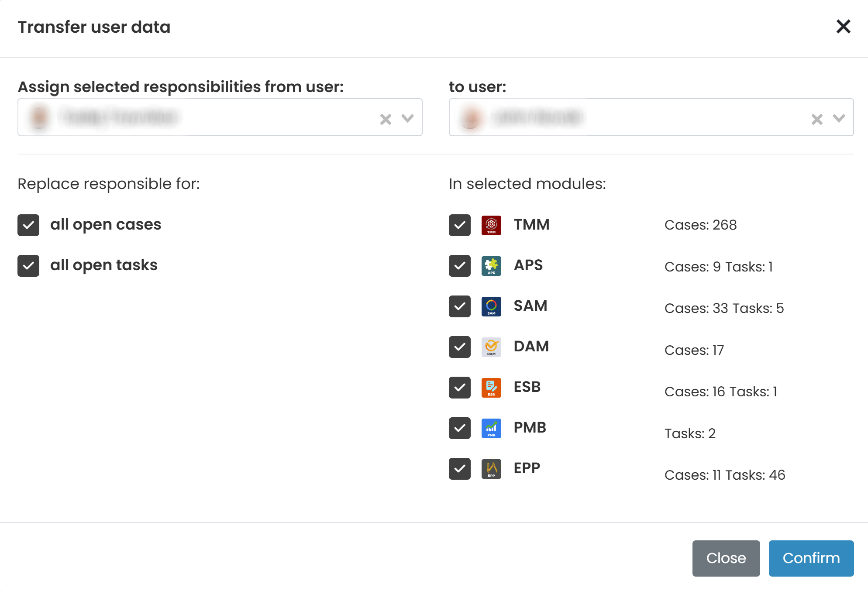This screenshot has height=591, width=868.
Task: Click the SAM module icon
Action: tap(491, 306)
